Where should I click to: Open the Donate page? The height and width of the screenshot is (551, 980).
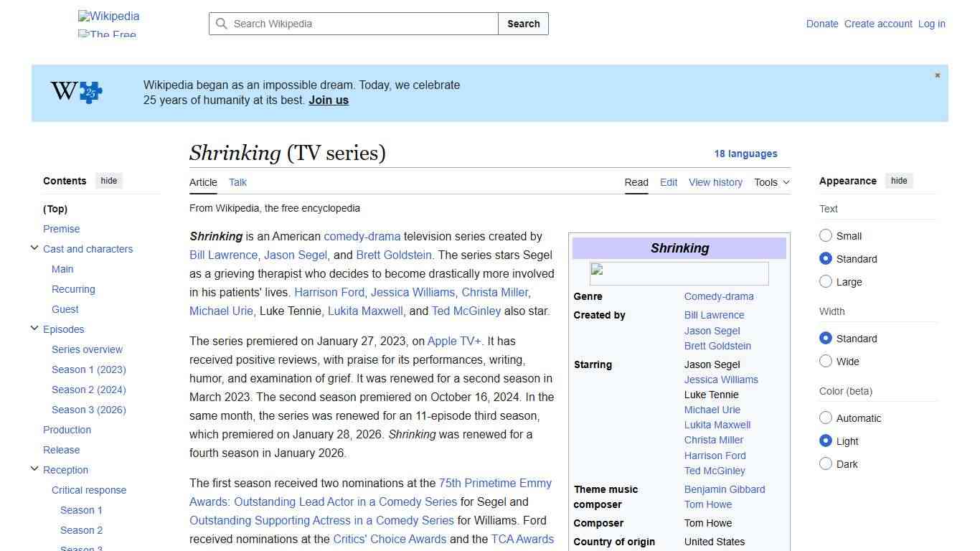click(x=822, y=24)
